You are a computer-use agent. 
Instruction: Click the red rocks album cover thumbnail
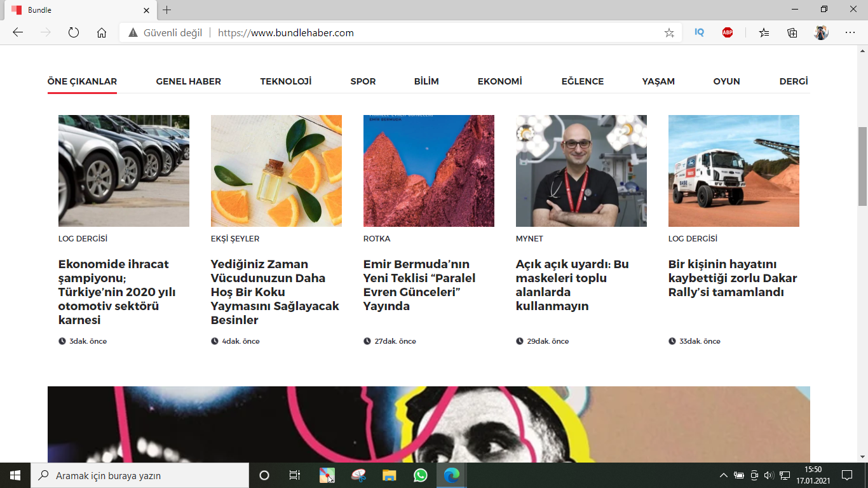click(x=429, y=171)
